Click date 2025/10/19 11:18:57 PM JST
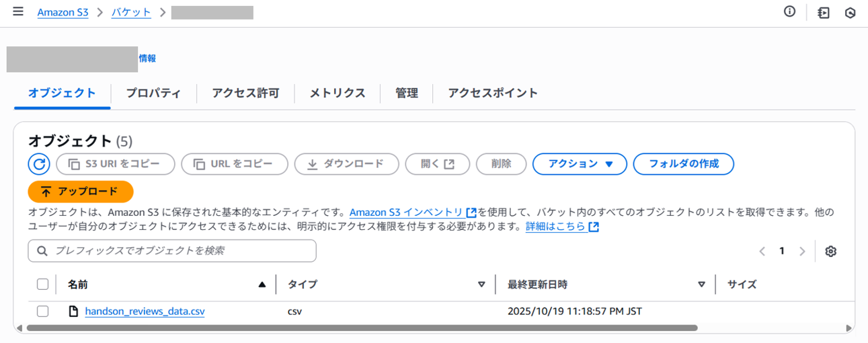The height and width of the screenshot is (343, 868). 575,311
